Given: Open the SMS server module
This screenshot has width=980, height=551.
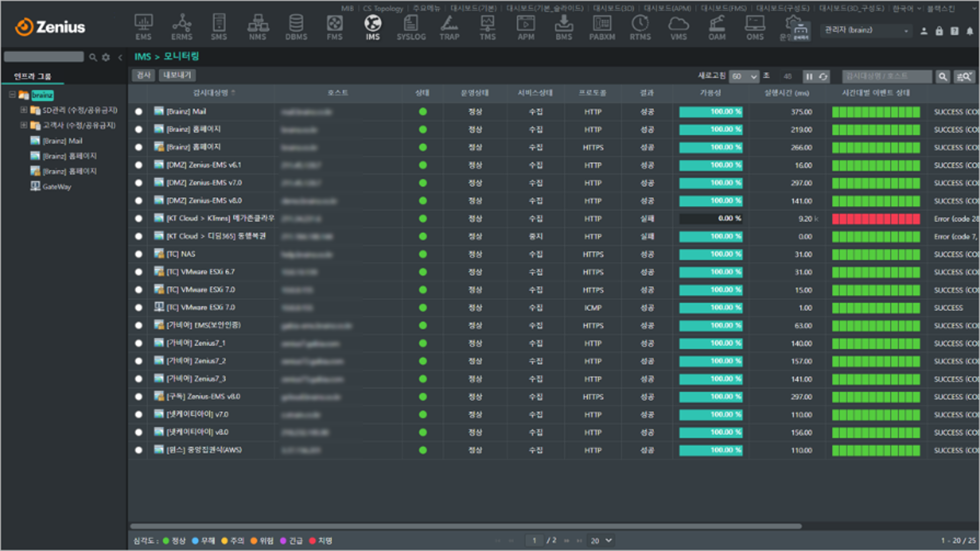Looking at the screenshot, I should coord(219,27).
